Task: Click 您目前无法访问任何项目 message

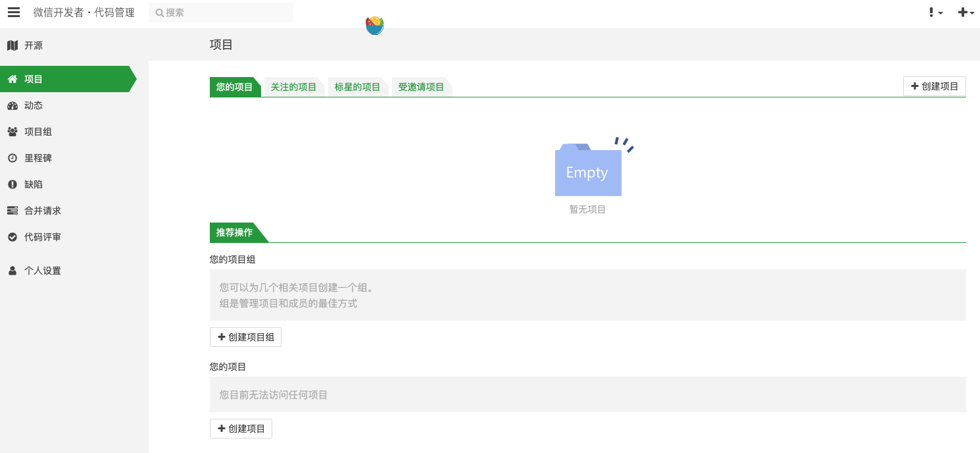Action: pyautogui.click(x=274, y=395)
